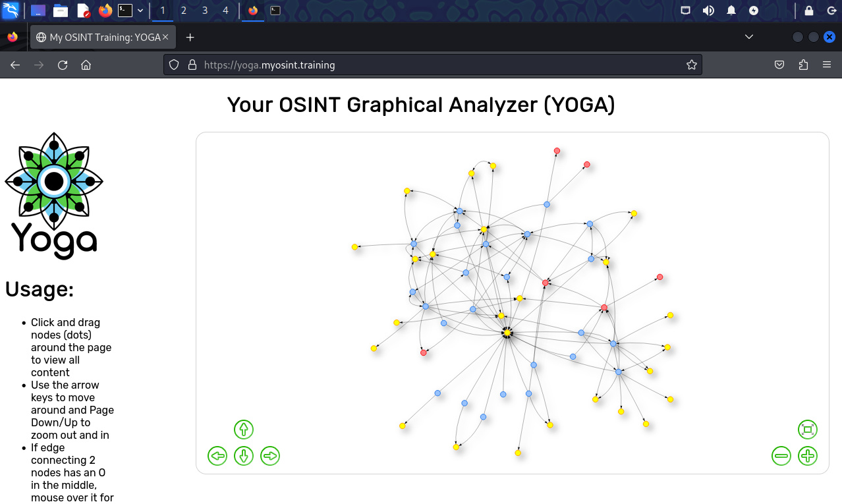Open the terminal launcher dropdown arrow
Screen dimensions: 842x504
[140, 11]
